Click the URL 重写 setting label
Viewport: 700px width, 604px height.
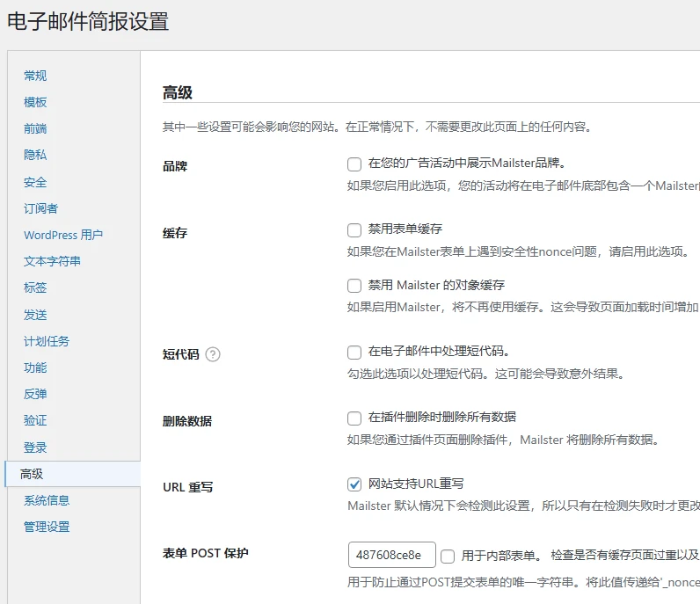tap(188, 487)
